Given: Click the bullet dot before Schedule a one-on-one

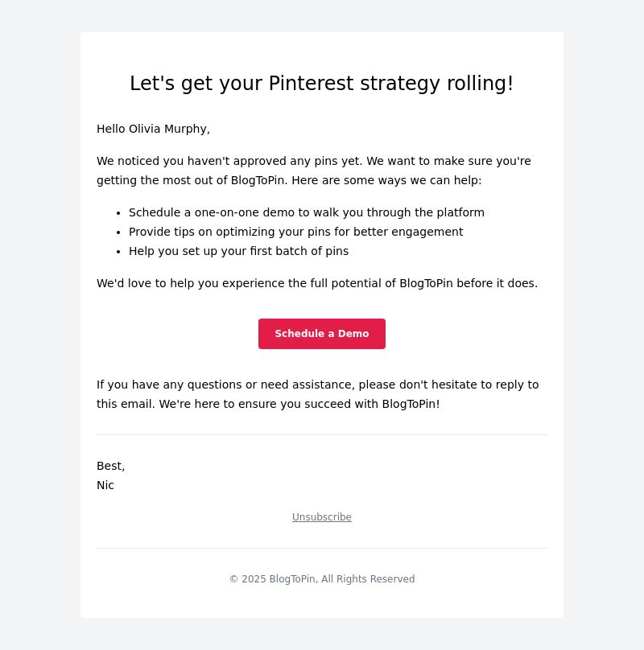Looking at the screenshot, I should click(118, 213).
